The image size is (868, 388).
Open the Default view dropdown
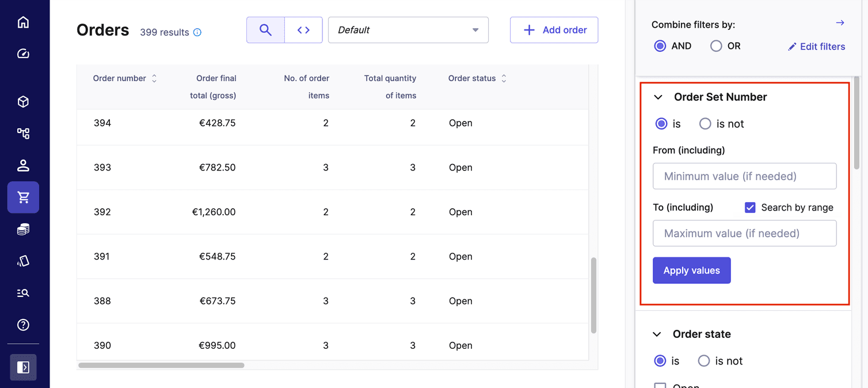[408, 30]
